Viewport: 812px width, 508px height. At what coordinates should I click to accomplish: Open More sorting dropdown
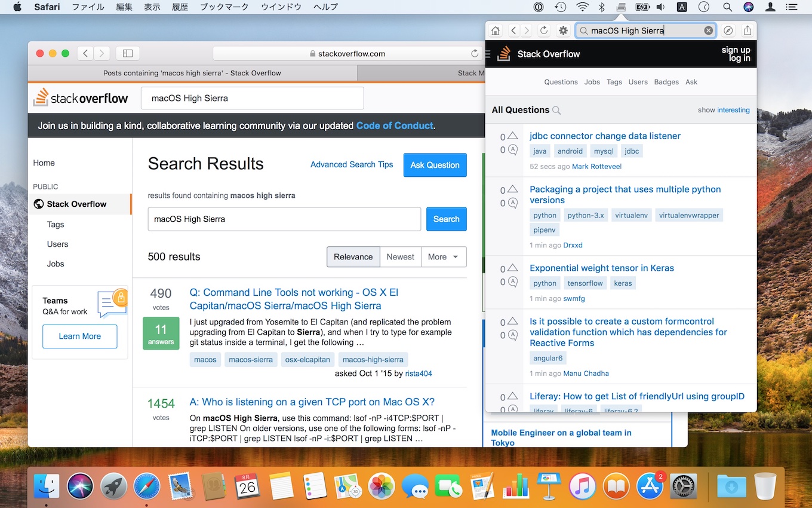pyautogui.click(x=444, y=257)
